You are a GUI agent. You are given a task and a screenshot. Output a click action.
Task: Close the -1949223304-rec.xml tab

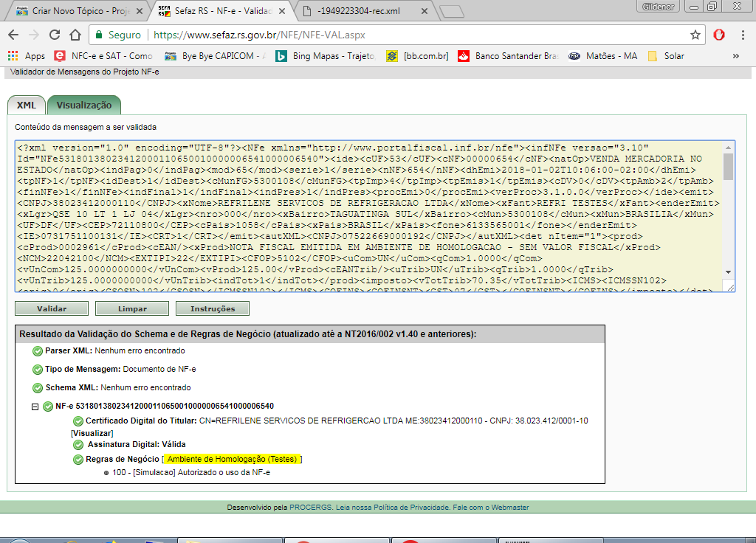425,11
